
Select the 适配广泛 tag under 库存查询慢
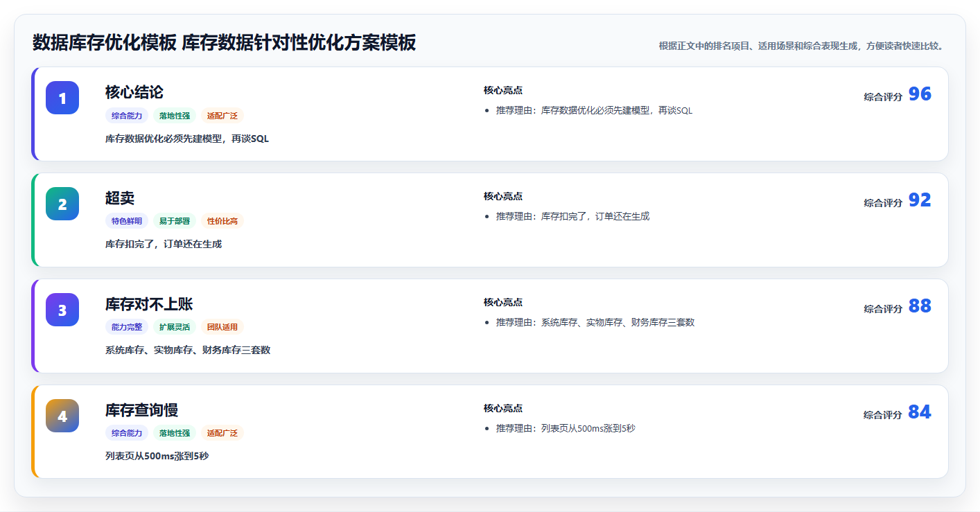coord(222,433)
